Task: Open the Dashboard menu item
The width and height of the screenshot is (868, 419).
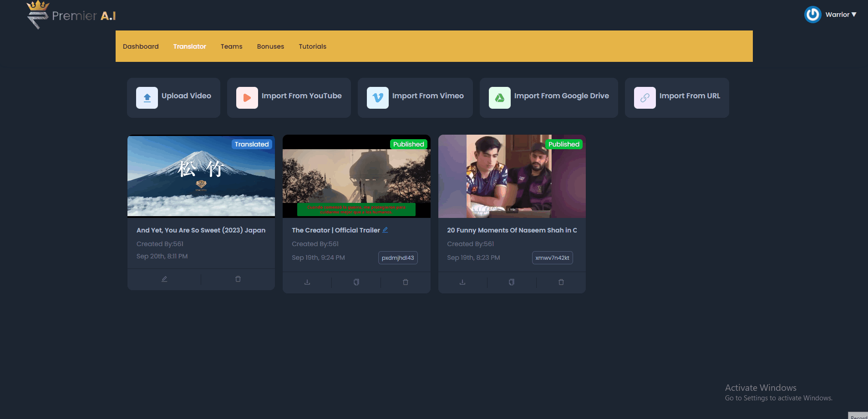Action: click(141, 46)
